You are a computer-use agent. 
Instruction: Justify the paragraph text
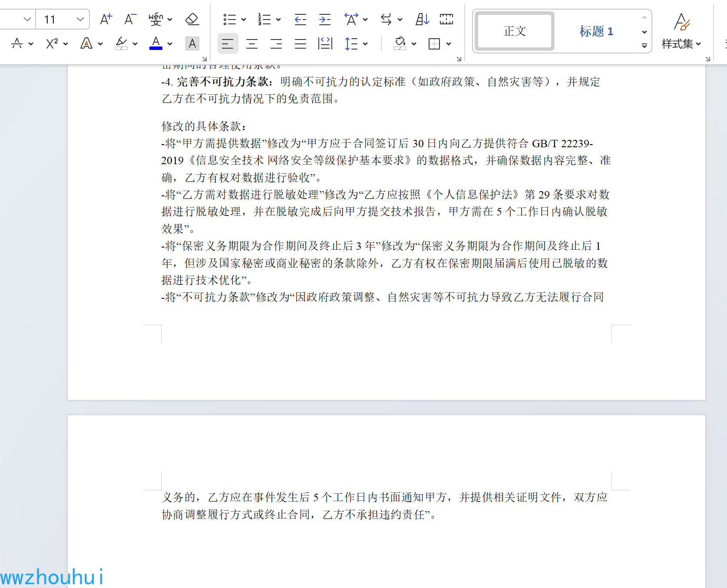click(x=301, y=43)
